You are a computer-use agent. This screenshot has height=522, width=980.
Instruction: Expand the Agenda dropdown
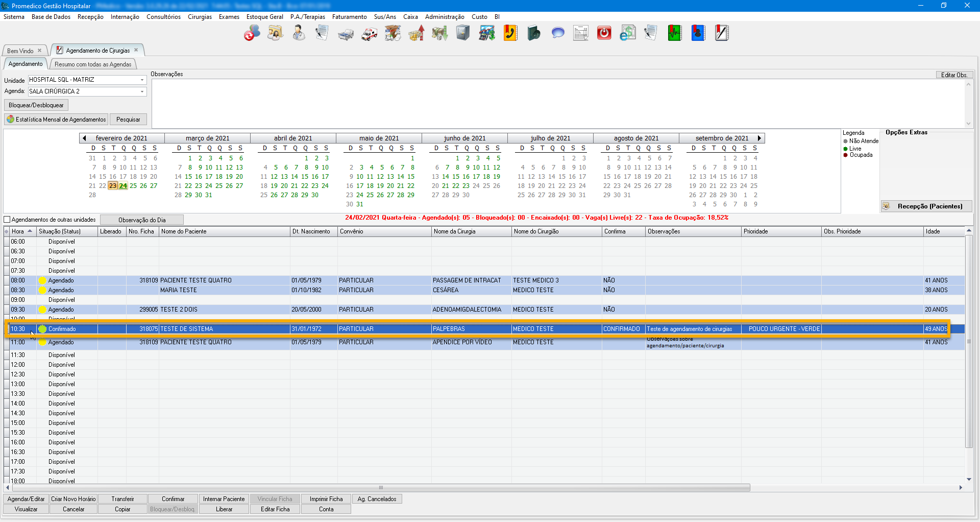click(142, 91)
